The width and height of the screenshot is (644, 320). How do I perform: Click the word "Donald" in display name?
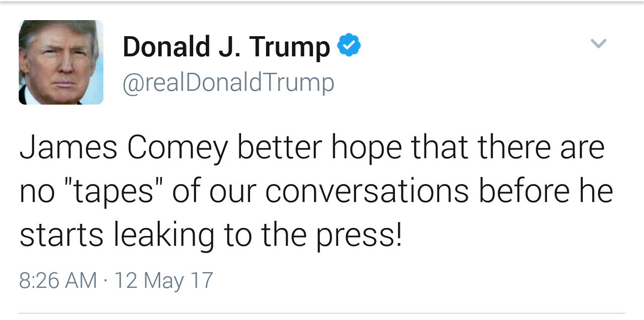pyautogui.click(x=167, y=47)
